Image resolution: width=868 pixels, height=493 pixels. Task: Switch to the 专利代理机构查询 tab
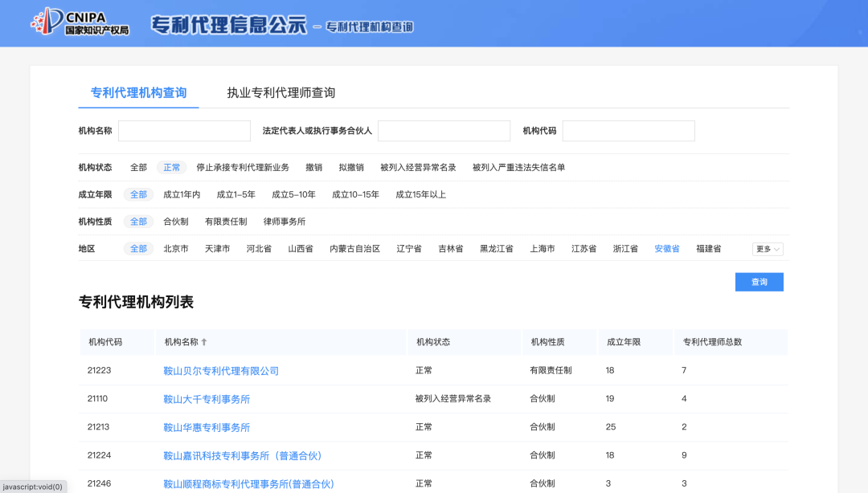tap(138, 93)
